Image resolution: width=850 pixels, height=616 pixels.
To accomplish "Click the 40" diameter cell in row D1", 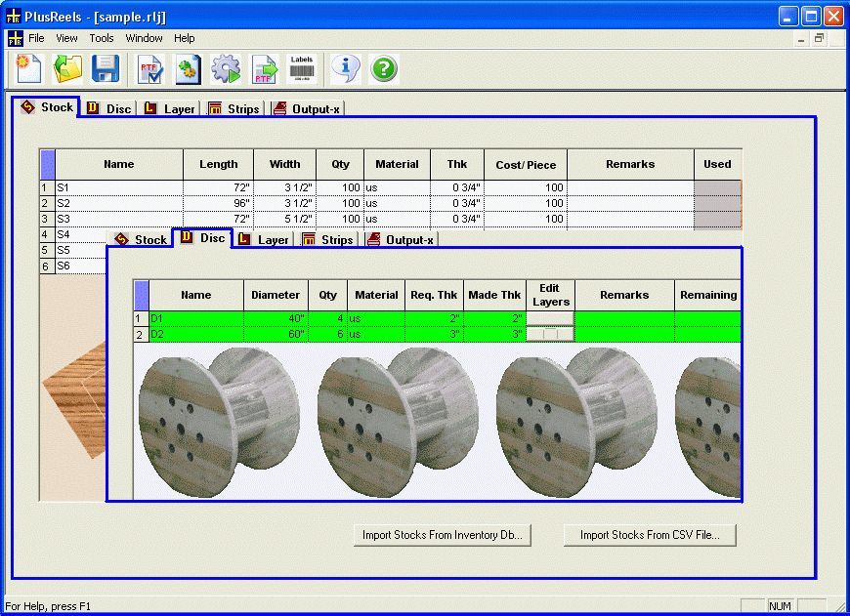I will (276, 318).
